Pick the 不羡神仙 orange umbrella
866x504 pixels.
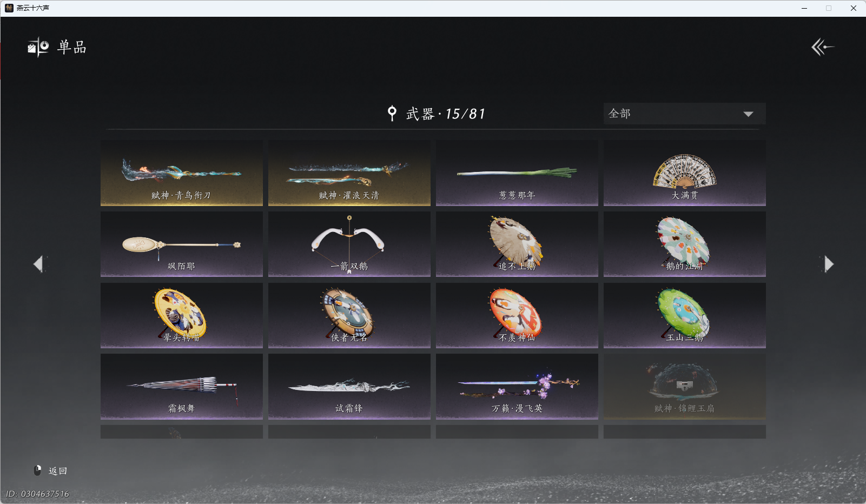517,315
